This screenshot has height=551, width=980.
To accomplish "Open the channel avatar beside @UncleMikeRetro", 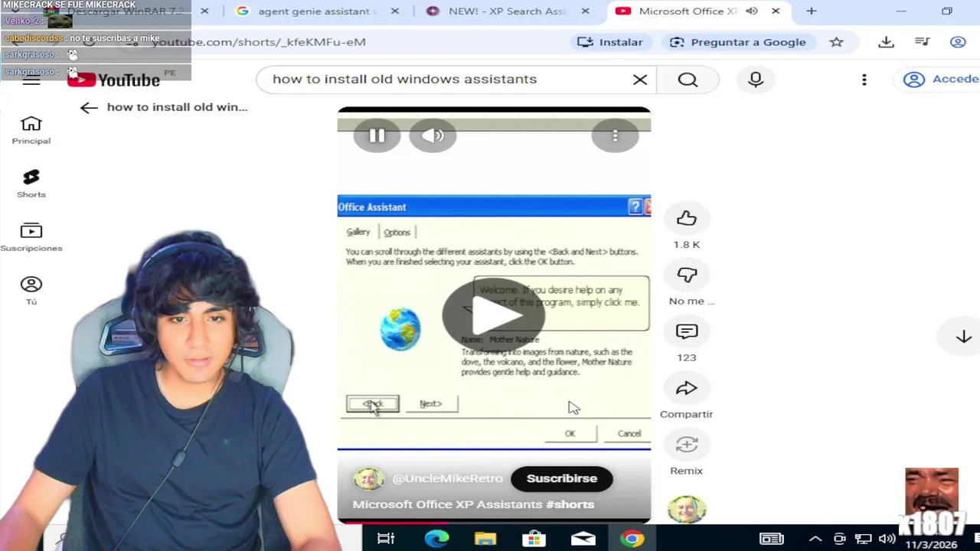I will [368, 478].
